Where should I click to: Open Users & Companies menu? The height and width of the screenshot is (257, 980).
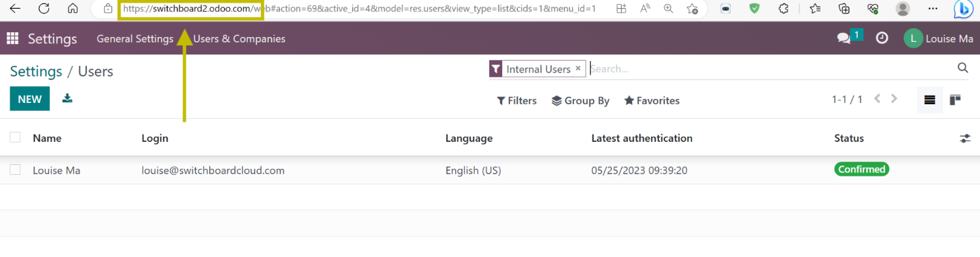[239, 38]
